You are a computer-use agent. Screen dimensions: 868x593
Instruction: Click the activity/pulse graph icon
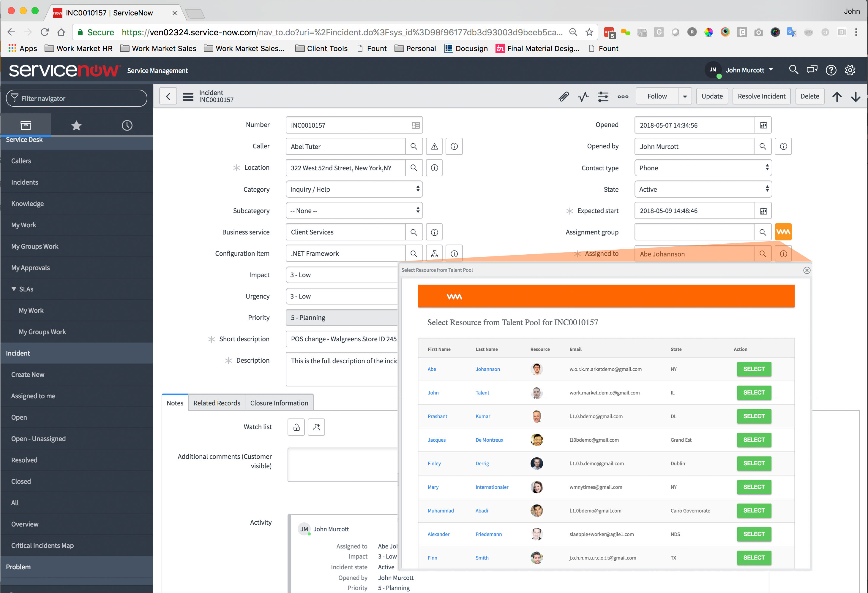(583, 97)
